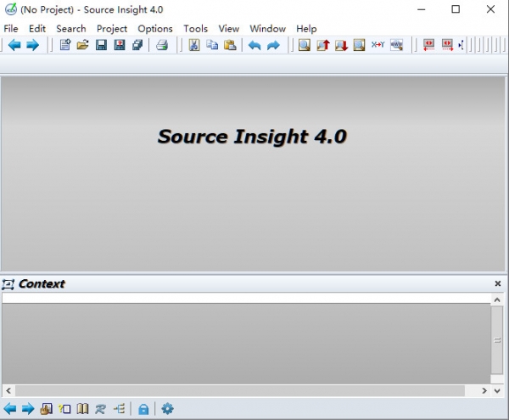Open Replace with the X→Y icon

click(378, 44)
